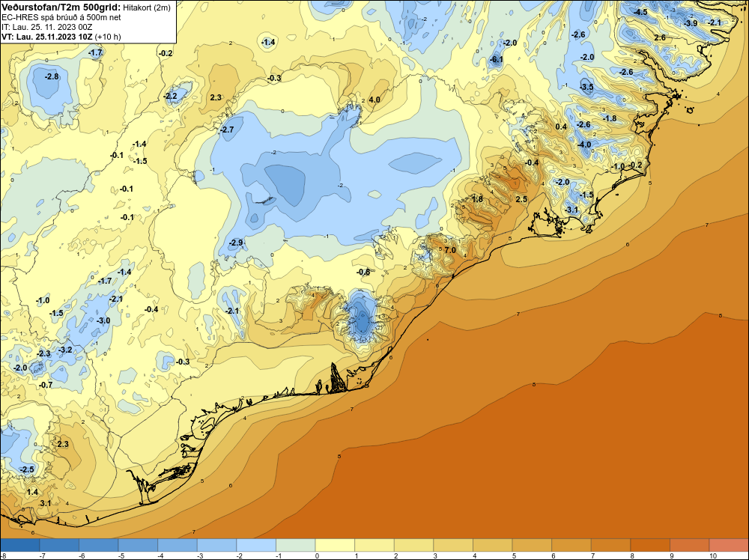Click the "-3.5" temperature value

point(586,87)
